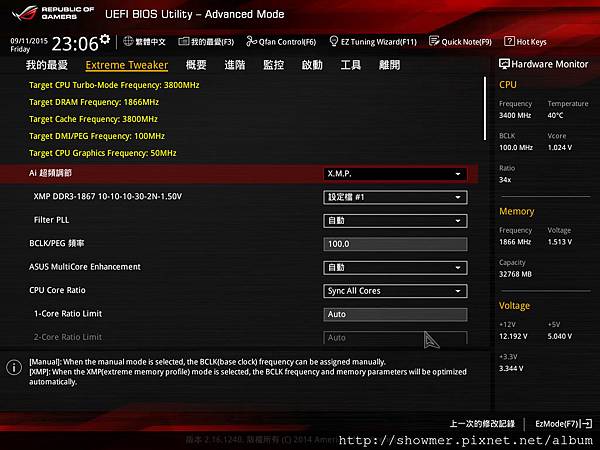The width and height of the screenshot is (600, 450).
Task: Open the 進階 tab
Action: click(235, 65)
